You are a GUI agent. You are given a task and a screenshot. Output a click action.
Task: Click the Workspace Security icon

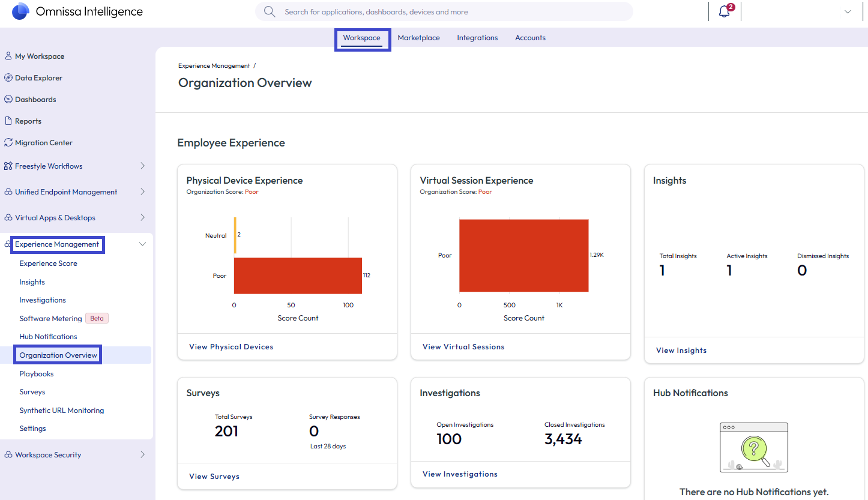coord(8,454)
